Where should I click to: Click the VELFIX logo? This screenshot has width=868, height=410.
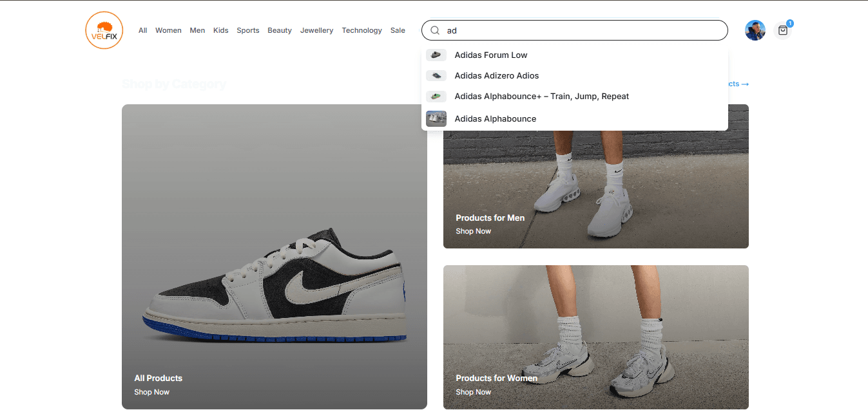[104, 30]
